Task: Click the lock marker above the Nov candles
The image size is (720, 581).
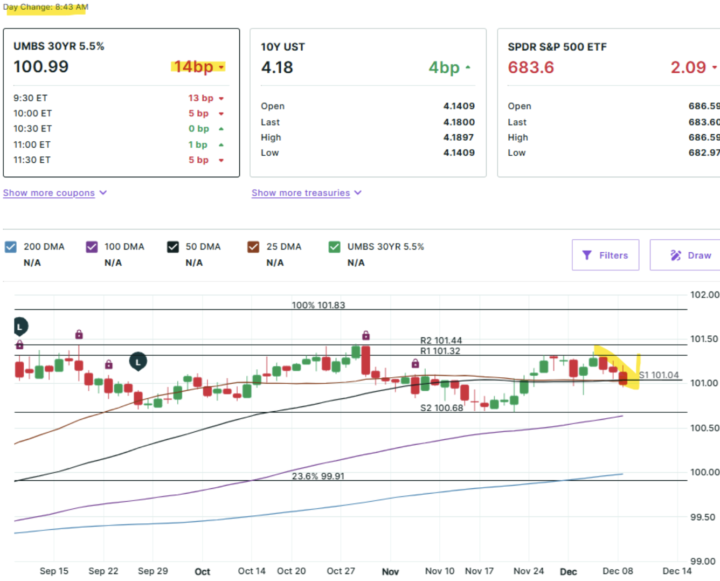Action: (x=415, y=363)
